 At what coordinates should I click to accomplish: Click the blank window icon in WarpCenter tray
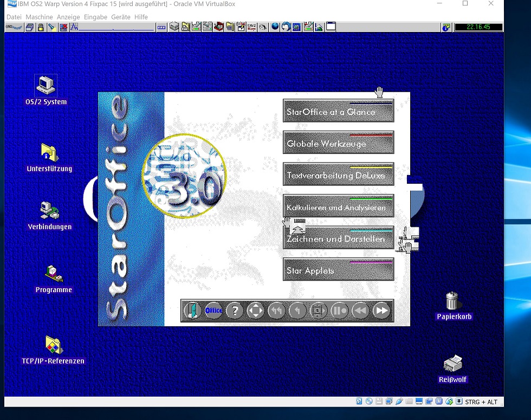click(331, 27)
